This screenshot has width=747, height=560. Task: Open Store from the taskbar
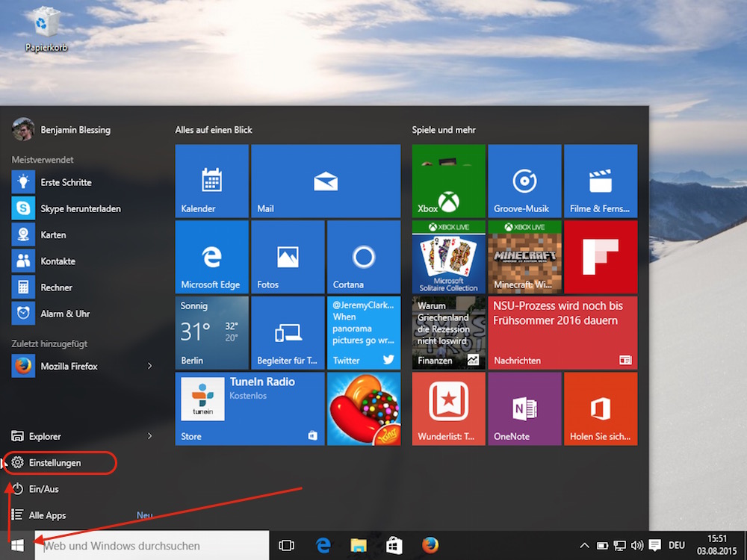pyautogui.click(x=394, y=545)
